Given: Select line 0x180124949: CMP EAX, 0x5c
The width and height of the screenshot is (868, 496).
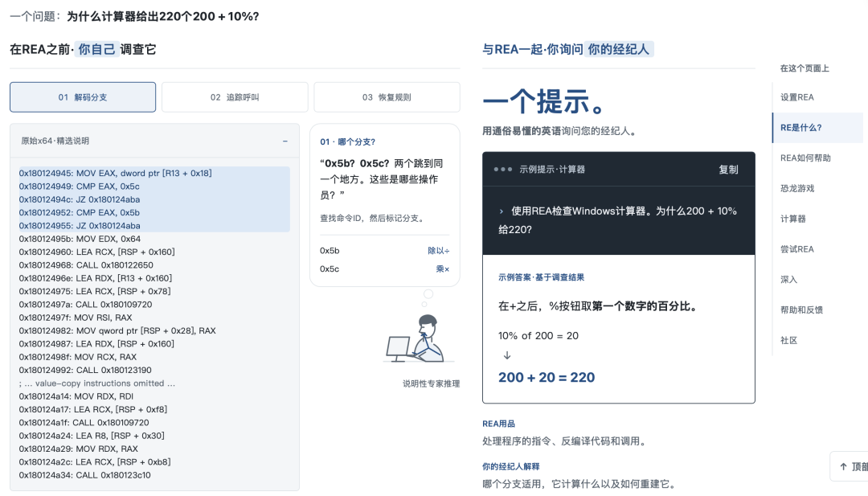Looking at the screenshot, I should (79, 187).
